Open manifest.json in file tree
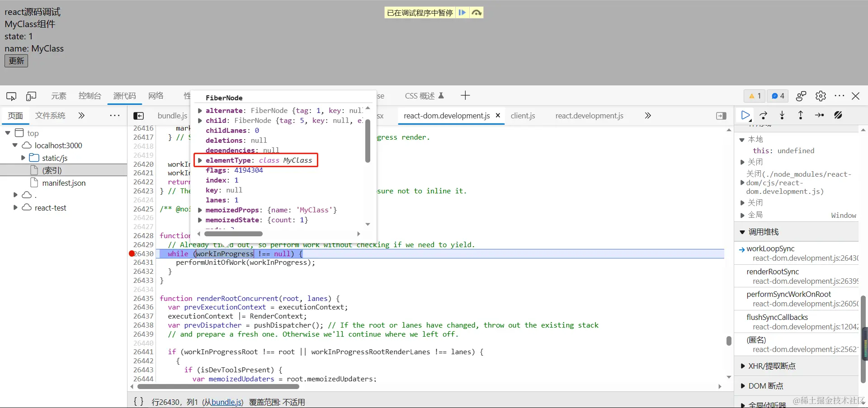Screen dimensions: 868x408 coord(64,183)
